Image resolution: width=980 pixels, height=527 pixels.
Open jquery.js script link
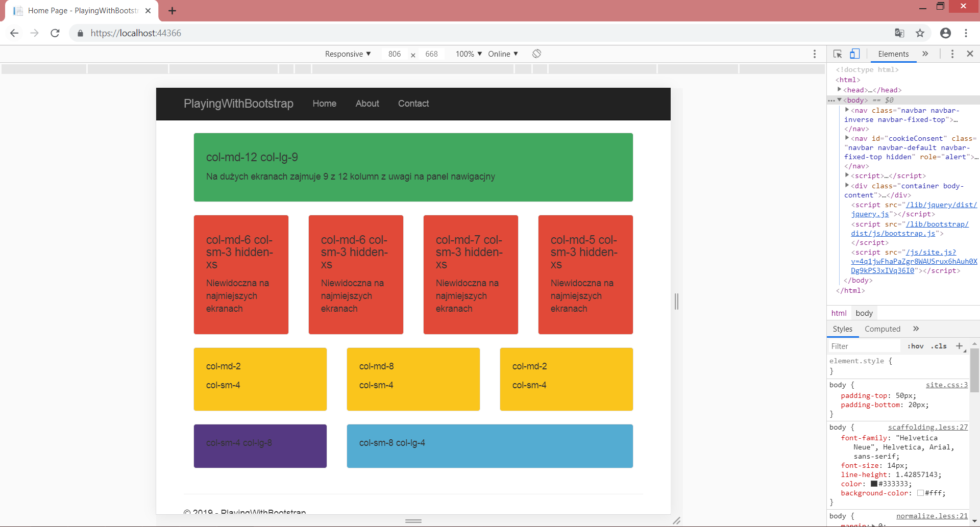pyautogui.click(x=914, y=210)
